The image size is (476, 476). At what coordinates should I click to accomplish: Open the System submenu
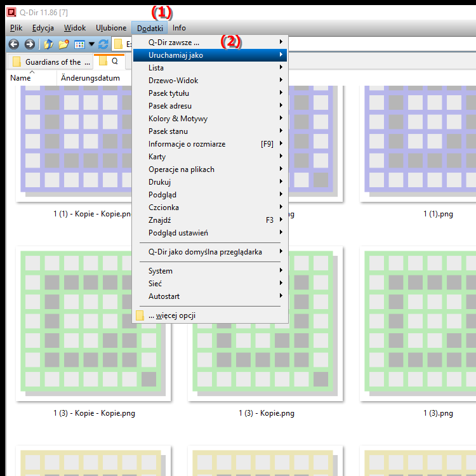(210, 271)
